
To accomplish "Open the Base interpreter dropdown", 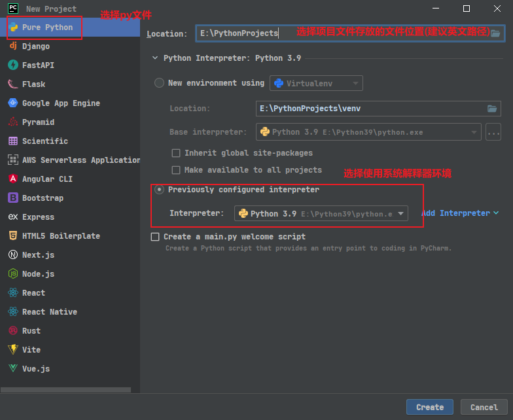I will [x=368, y=132].
